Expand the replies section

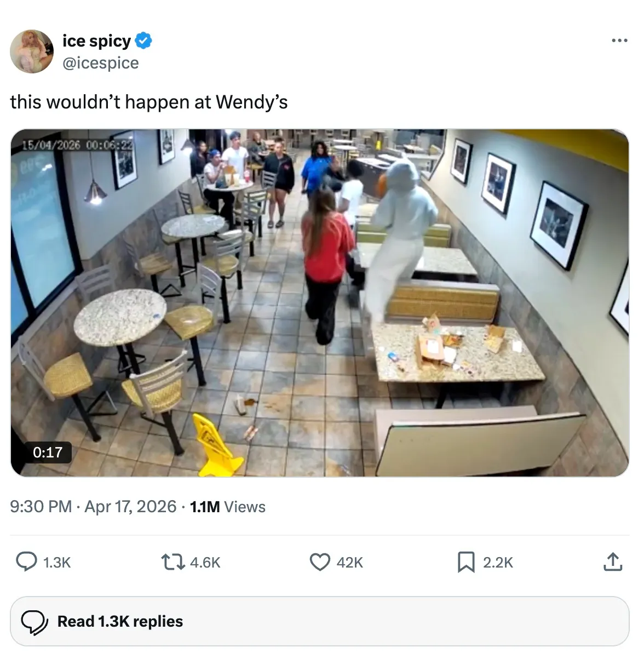click(x=120, y=621)
